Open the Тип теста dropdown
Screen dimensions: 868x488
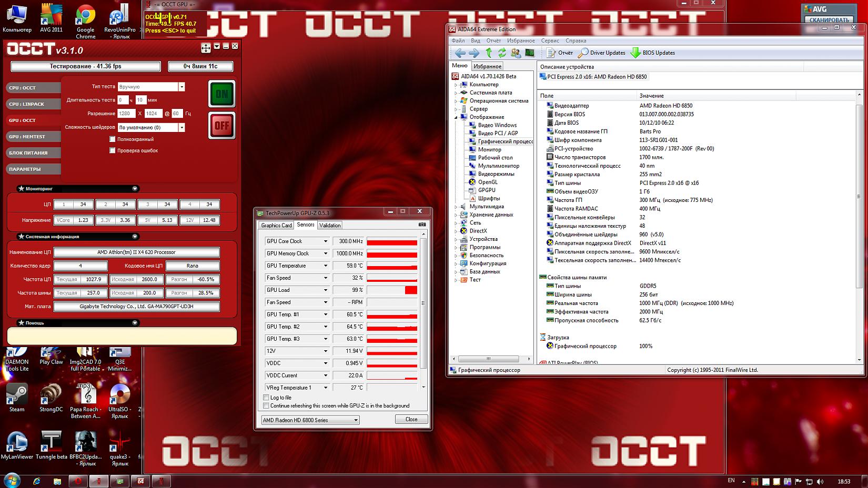pyautogui.click(x=181, y=87)
